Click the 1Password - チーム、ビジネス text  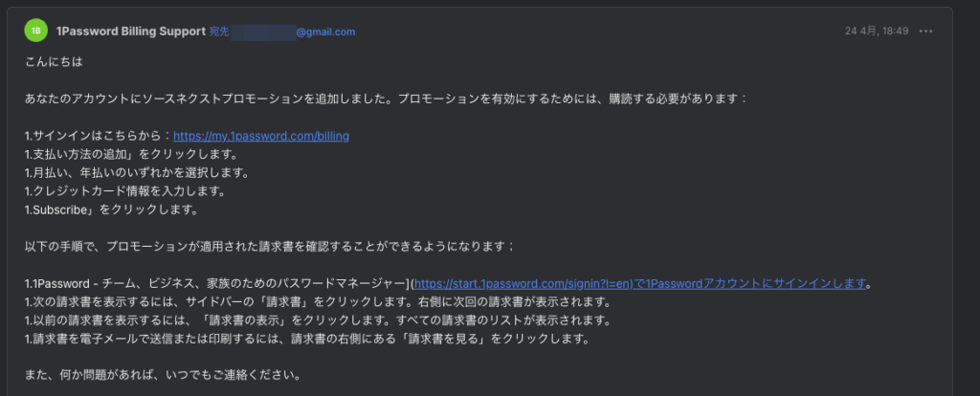coord(216,284)
